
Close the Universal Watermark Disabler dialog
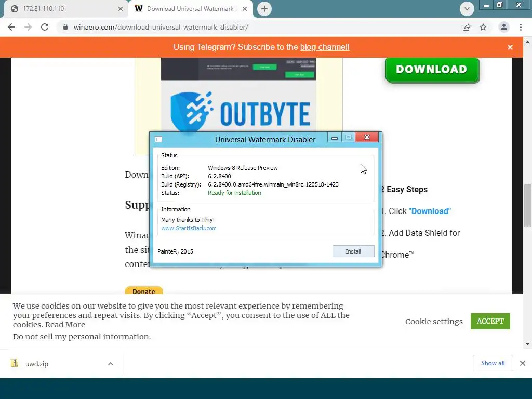click(x=367, y=137)
